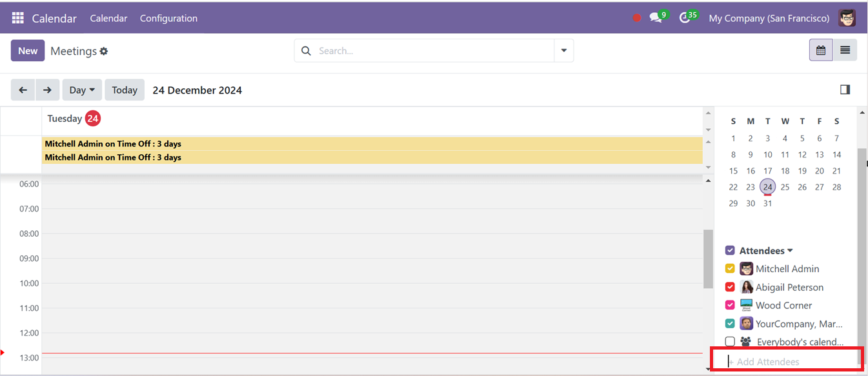The image size is (868, 376).
Task: Go to previous day arrow
Action: [23, 90]
